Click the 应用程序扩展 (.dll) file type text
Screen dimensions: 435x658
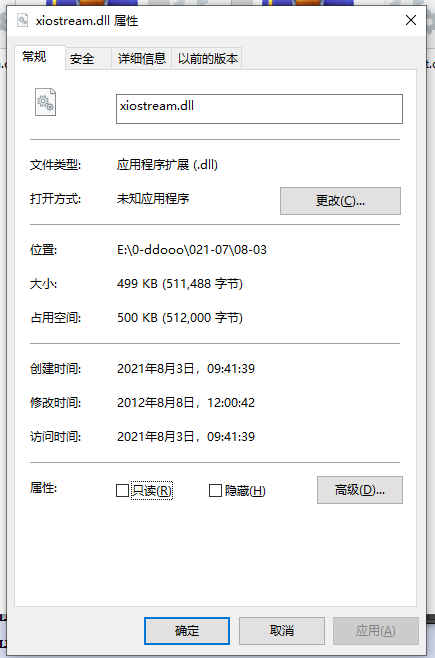point(167,164)
